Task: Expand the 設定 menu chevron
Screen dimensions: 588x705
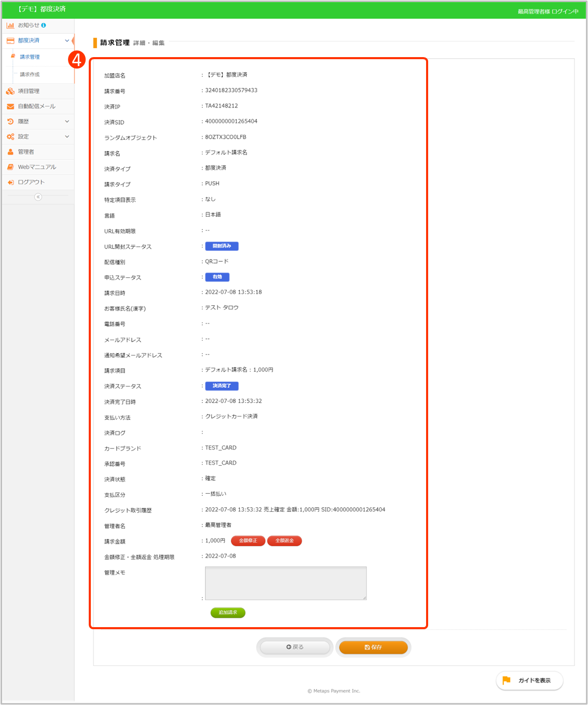Action: tap(67, 137)
